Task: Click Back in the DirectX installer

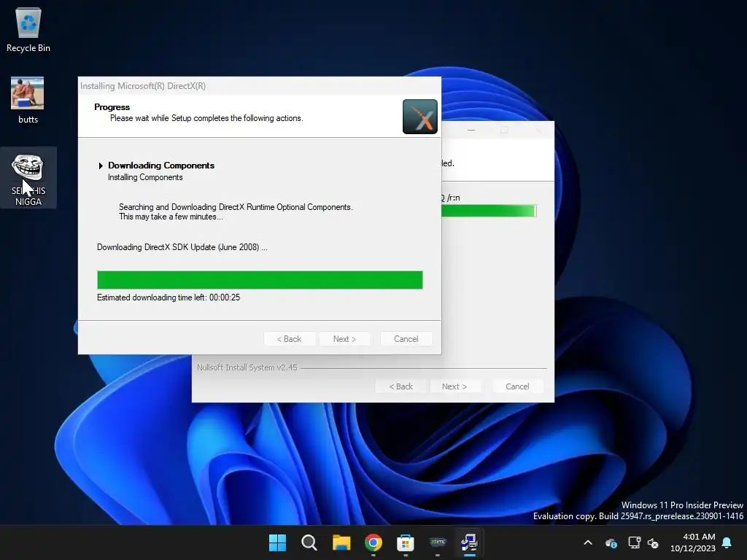Action: (290, 339)
